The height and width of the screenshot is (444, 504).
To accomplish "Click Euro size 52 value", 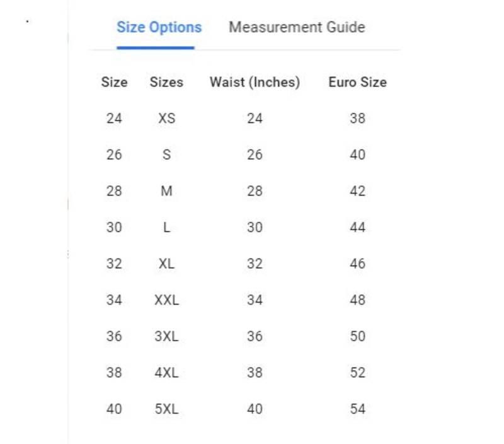I will [x=357, y=373].
